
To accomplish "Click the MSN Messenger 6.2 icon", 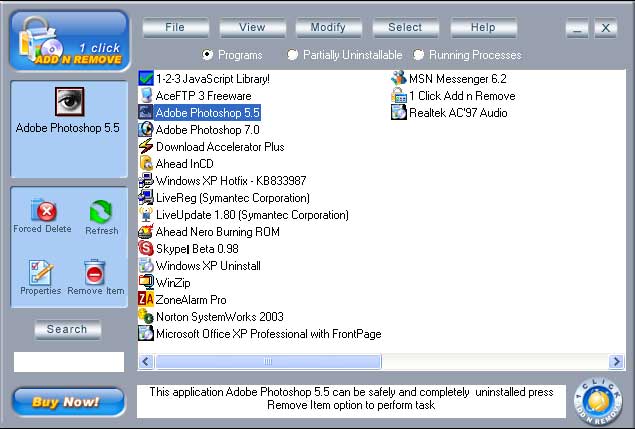I will click(398, 78).
